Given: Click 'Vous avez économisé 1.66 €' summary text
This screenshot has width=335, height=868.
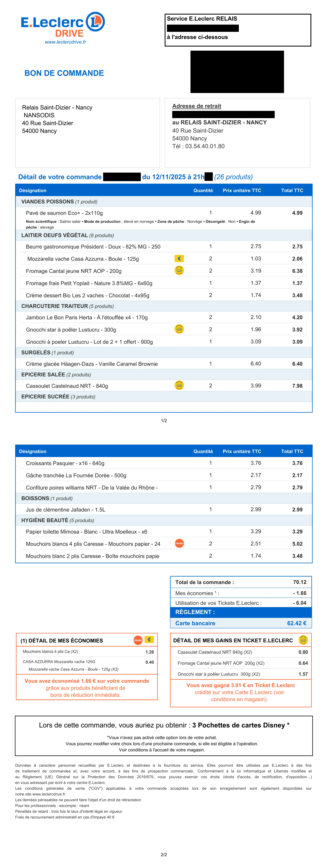Looking at the screenshot, I should click(x=87, y=681).
